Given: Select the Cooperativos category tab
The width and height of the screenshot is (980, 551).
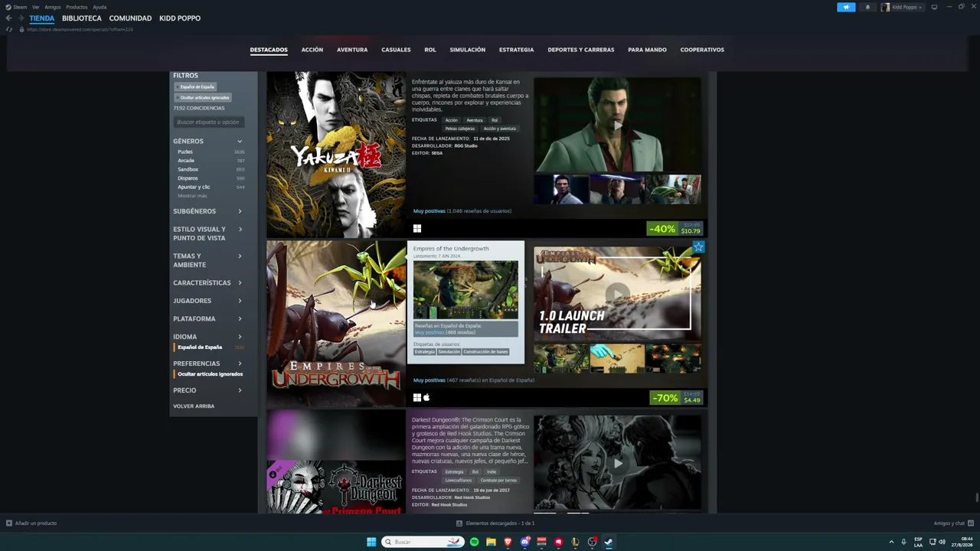Looking at the screenshot, I should tap(702, 50).
